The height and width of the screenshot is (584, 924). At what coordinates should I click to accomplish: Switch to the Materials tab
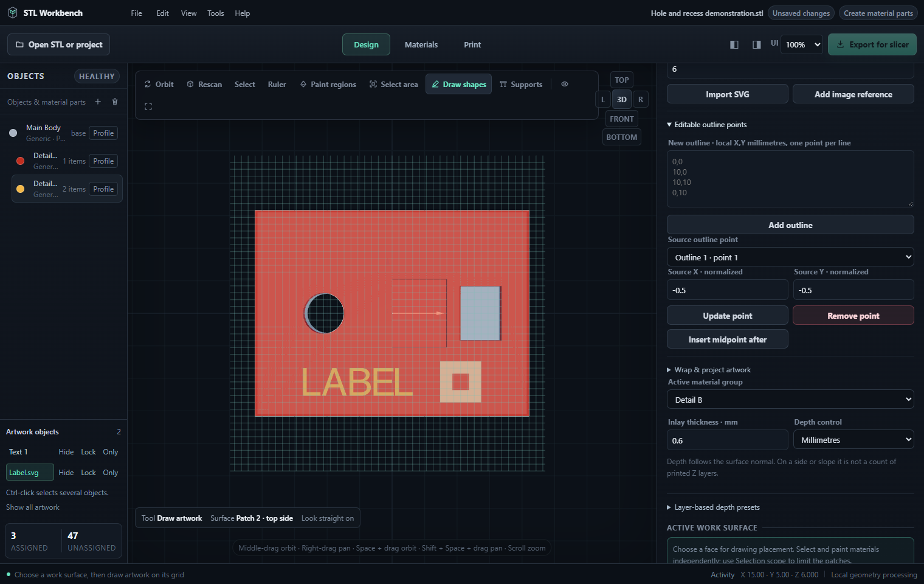pyautogui.click(x=421, y=44)
